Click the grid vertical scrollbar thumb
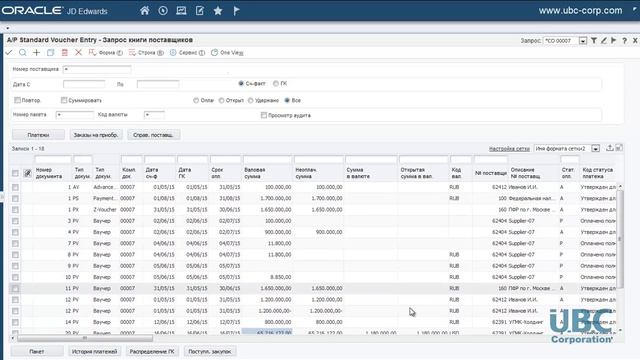This screenshot has height=360, width=640. pyautogui.click(x=620, y=239)
